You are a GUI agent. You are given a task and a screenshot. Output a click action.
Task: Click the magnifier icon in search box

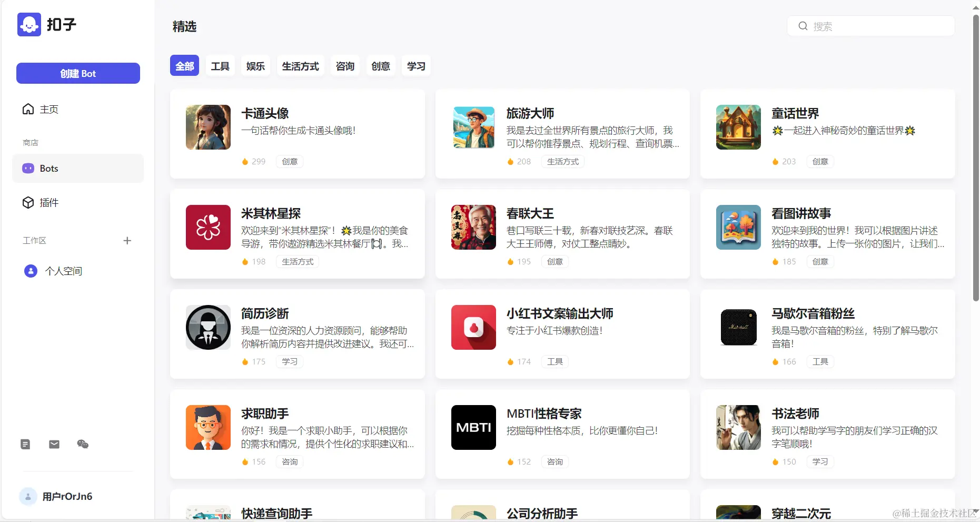tap(803, 26)
